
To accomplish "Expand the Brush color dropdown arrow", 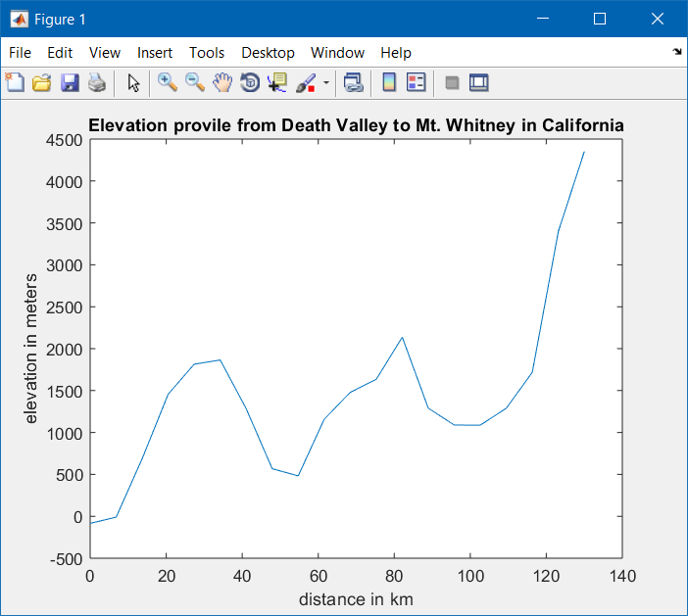I will [326, 83].
